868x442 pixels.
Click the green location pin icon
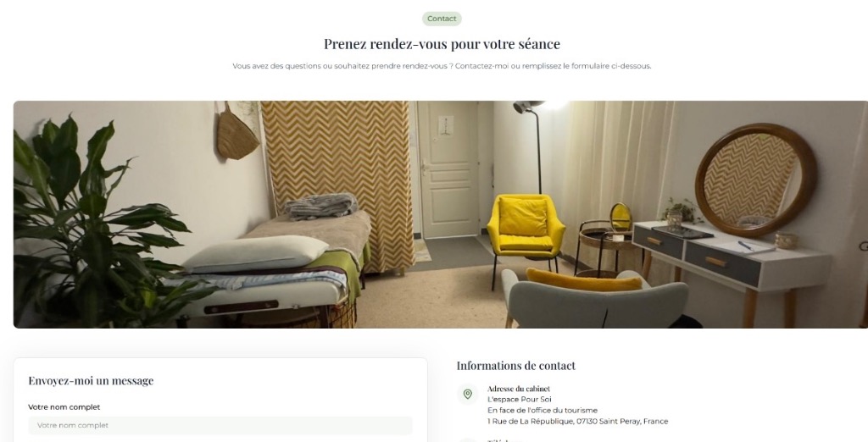point(467,394)
